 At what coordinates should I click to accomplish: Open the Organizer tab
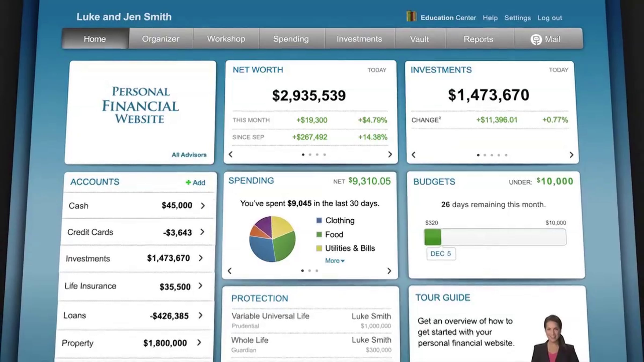pos(160,39)
